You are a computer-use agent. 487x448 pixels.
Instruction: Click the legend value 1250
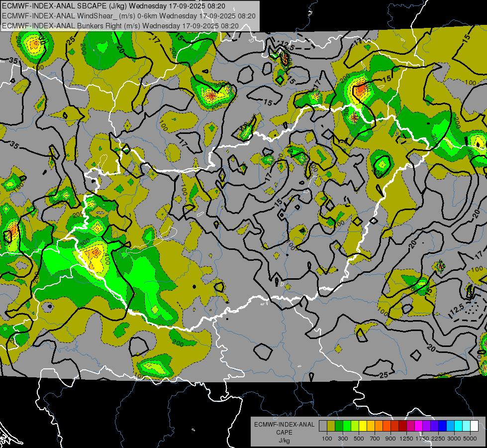coord(406,439)
